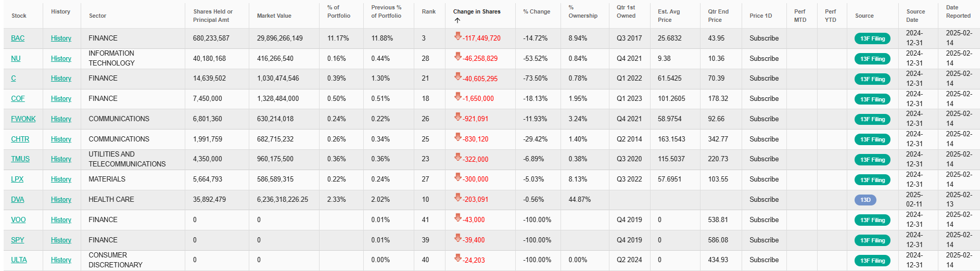Image resolution: width=980 pixels, height=271 pixels.
Task: Open the ULTA stock link
Action: pos(19,260)
